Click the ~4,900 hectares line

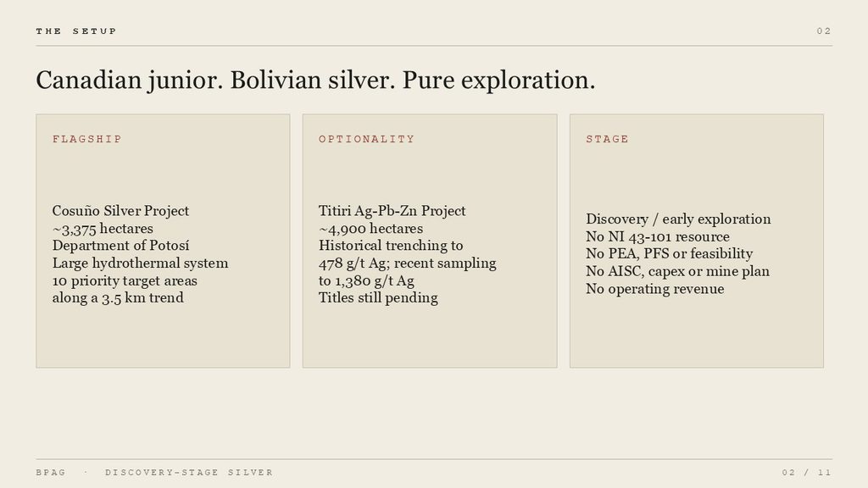(x=370, y=229)
